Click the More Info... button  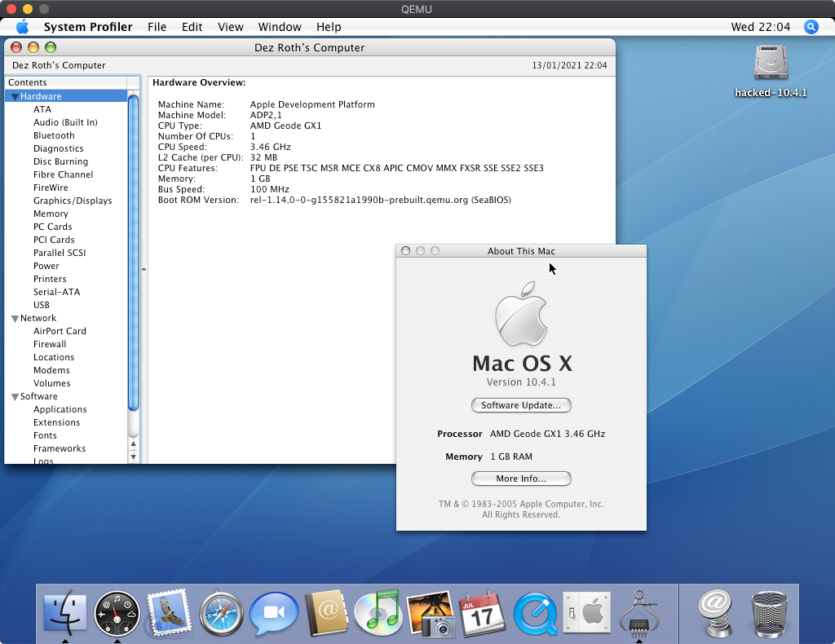[x=521, y=479]
